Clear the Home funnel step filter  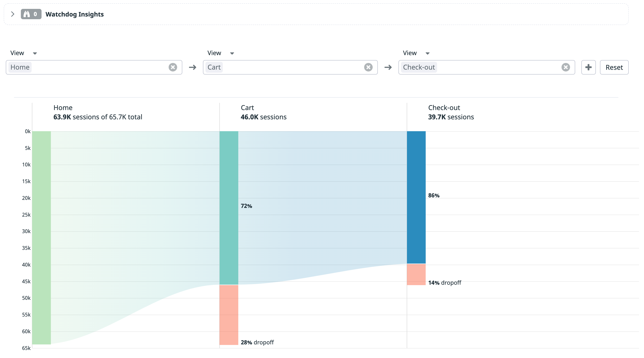click(173, 67)
